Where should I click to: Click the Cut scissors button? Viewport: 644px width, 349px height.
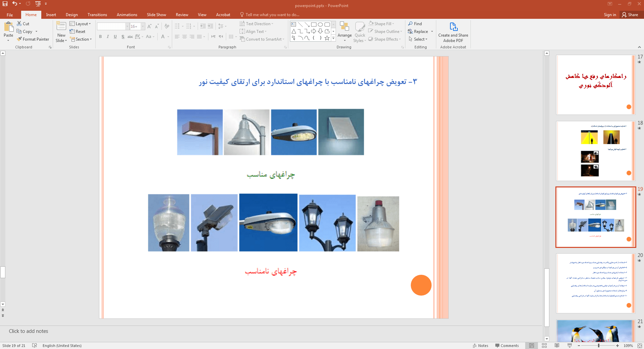pyautogui.click(x=23, y=24)
